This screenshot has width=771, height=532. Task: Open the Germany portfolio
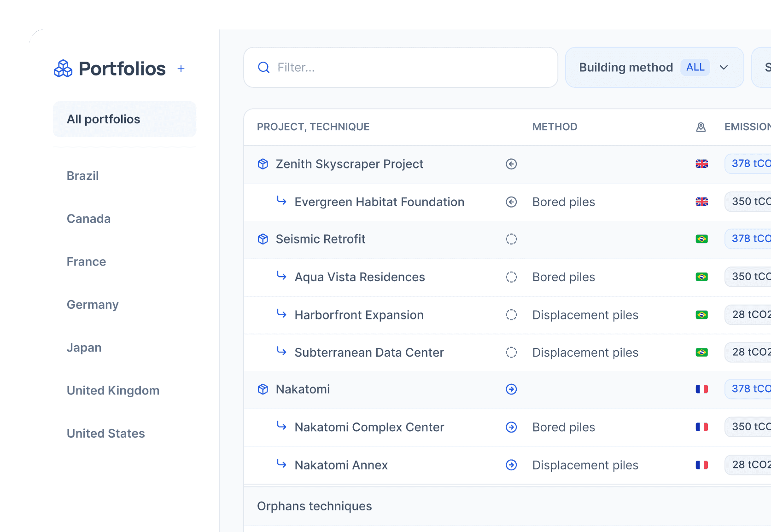pos(93,305)
